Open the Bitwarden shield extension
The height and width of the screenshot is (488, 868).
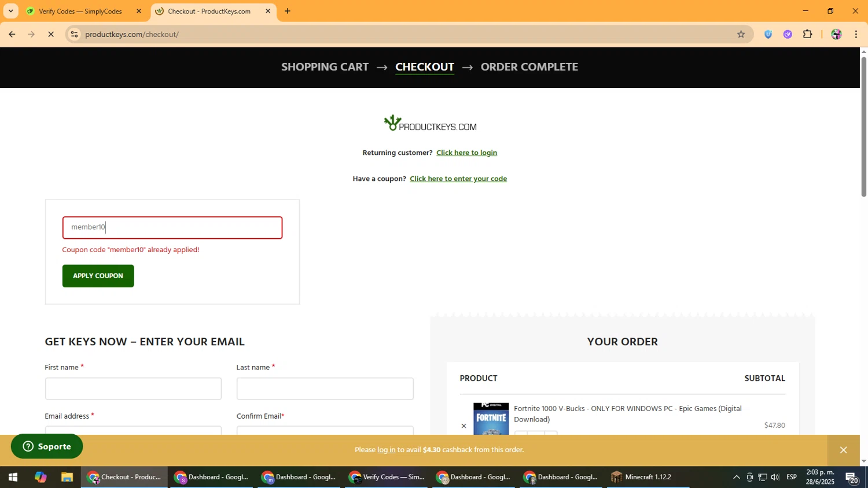point(768,34)
